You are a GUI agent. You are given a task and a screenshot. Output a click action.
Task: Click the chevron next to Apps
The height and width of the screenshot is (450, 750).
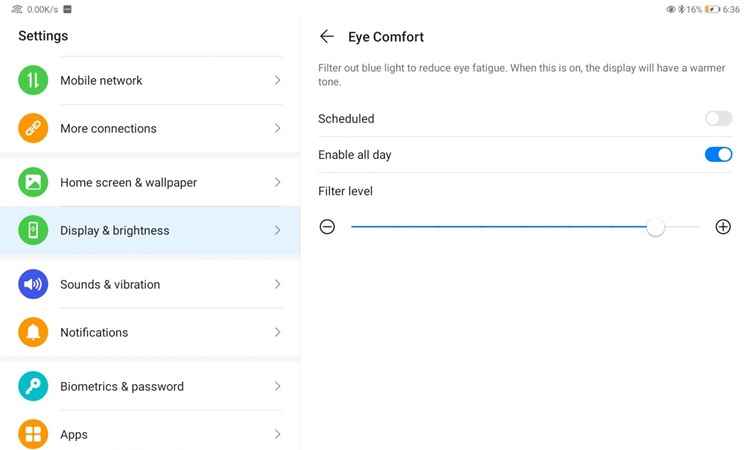(x=277, y=434)
